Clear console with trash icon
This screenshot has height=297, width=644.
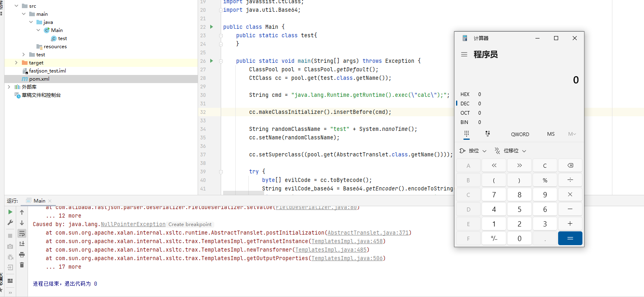pyautogui.click(x=22, y=265)
